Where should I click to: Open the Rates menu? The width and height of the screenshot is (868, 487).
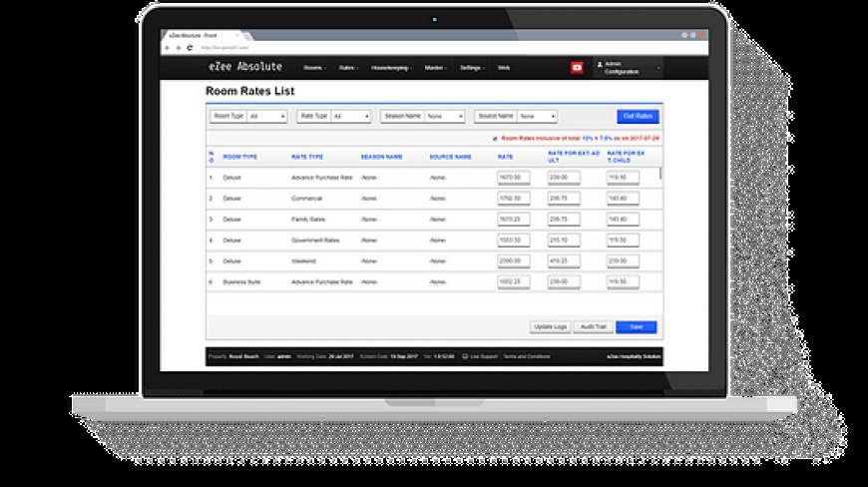tap(347, 68)
